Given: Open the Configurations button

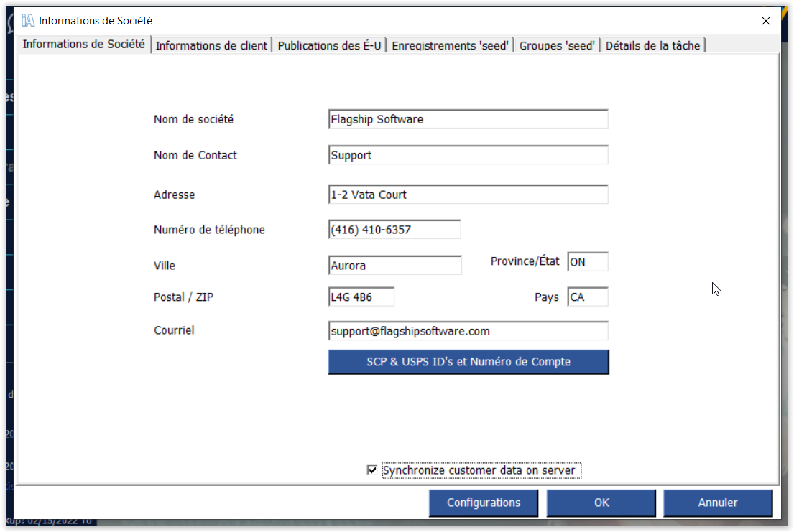Looking at the screenshot, I should [484, 503].
